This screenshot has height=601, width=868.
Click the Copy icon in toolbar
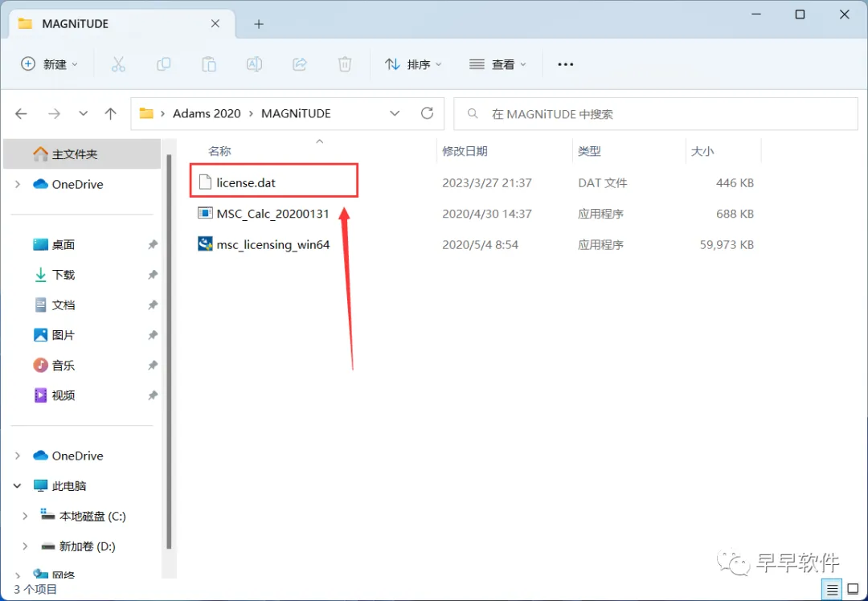coord(163,64)
